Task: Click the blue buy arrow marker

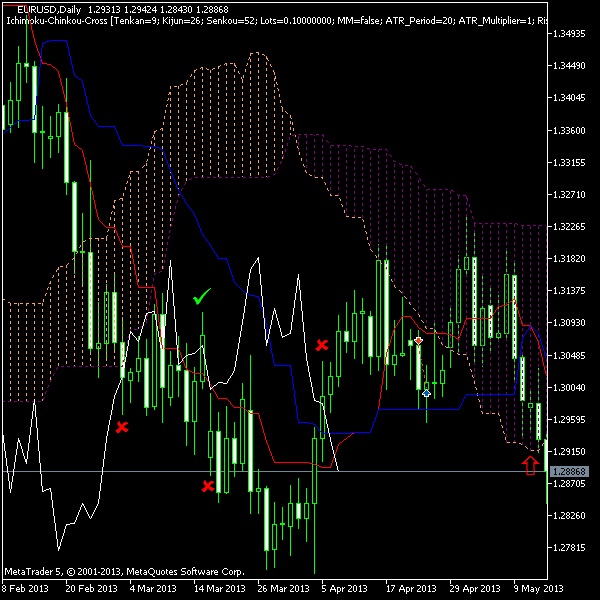Action: tap(426, 394)
